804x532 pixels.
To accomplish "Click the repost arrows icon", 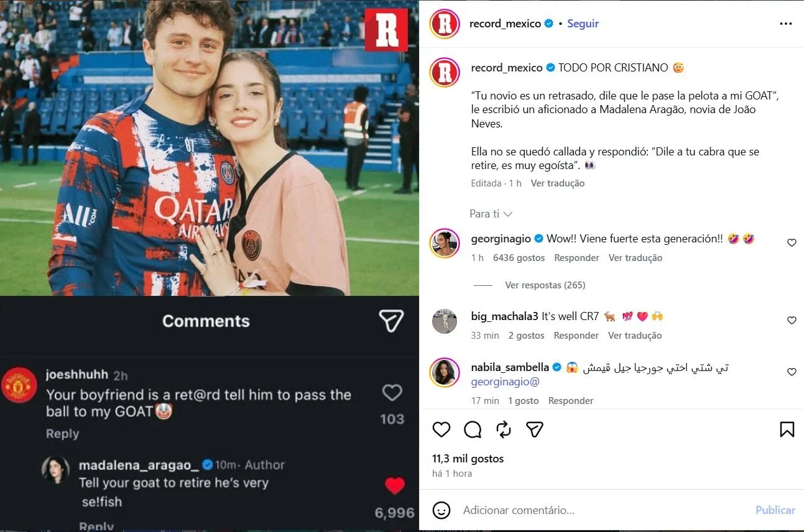I will [504, 429].
